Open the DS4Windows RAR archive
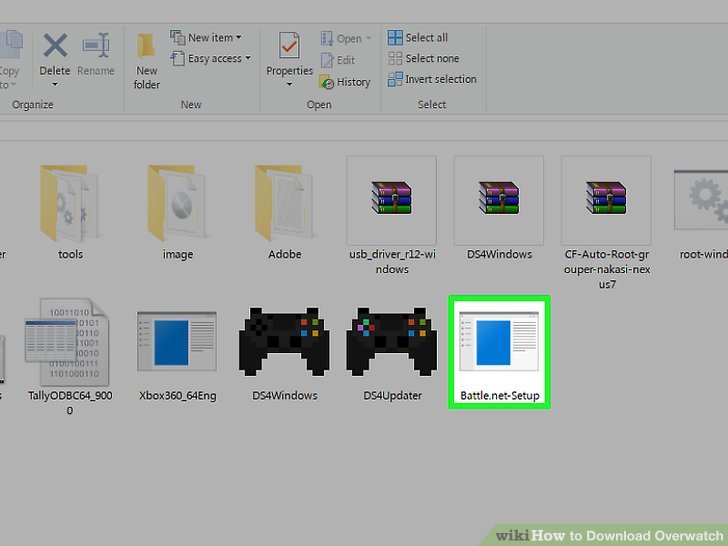The height and width of the screenshot is (546, 728). (x=499, y=199)
